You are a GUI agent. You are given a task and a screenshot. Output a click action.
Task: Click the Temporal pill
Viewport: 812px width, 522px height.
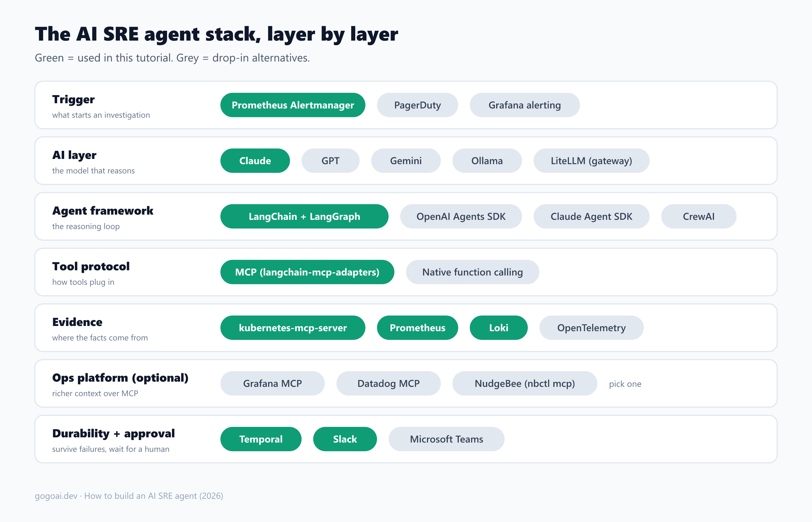point(261,439)
